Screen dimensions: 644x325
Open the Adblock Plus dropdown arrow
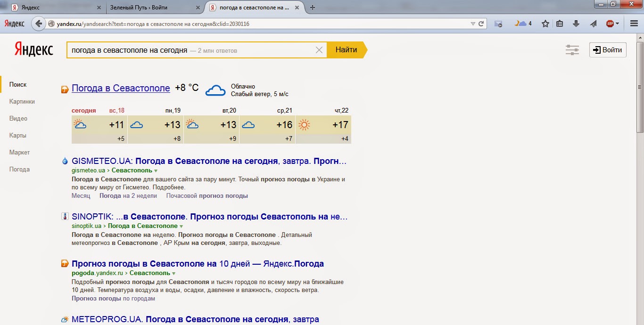618,24
